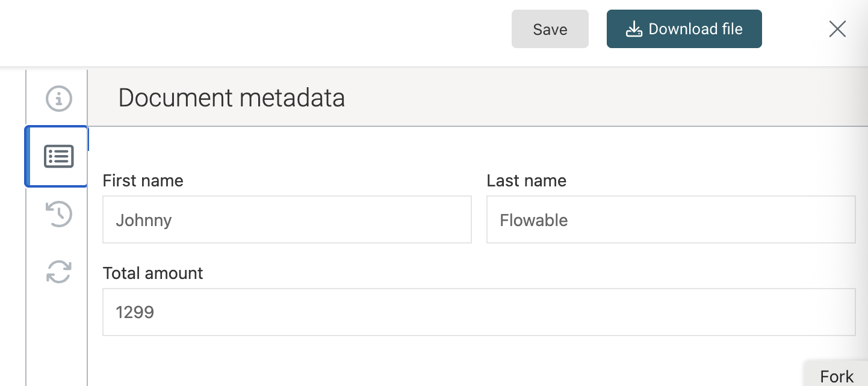Click the circular sync arrows icon

click(58, 272)
